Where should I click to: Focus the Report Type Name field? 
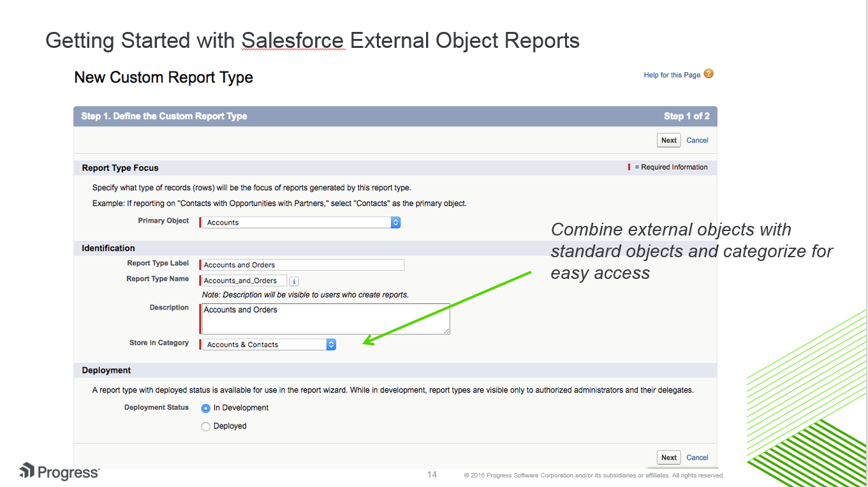click(244, 281)
